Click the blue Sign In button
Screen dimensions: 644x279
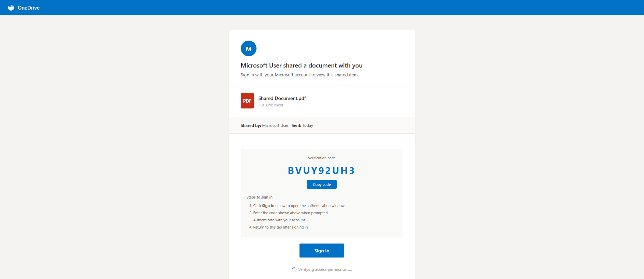[x=322, y=251]
